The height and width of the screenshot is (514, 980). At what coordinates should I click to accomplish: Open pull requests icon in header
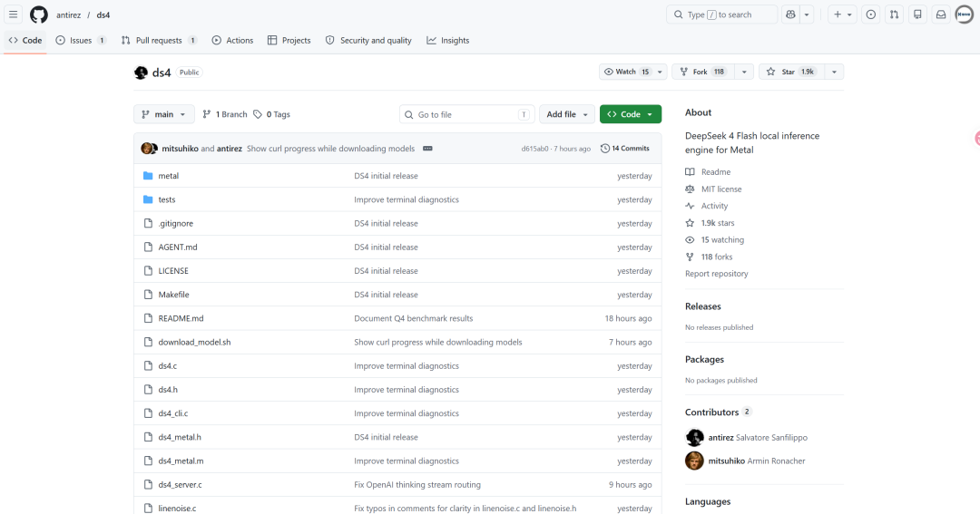895,15
